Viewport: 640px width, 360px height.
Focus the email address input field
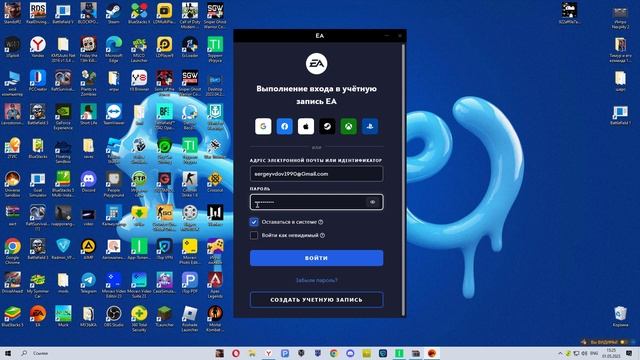tap(316, 174)
